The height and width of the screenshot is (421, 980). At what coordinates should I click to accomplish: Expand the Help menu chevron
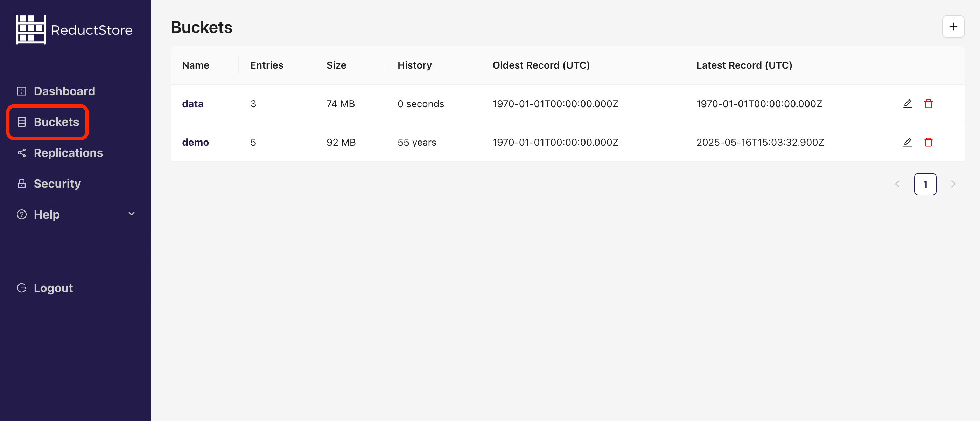tap(131, 214)
